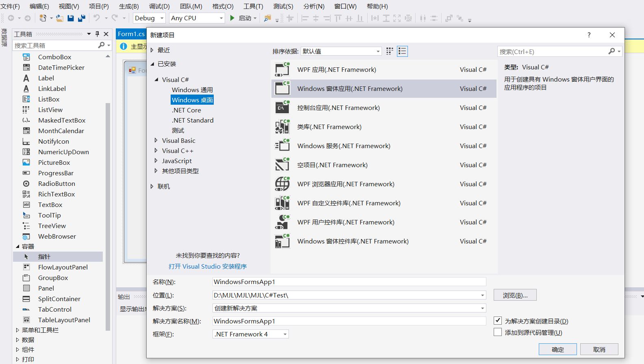This screenshot has width=644, height=364.
Task: Select the TableLayoutPanel control in toolbox
Action: [x=64, y=320]
